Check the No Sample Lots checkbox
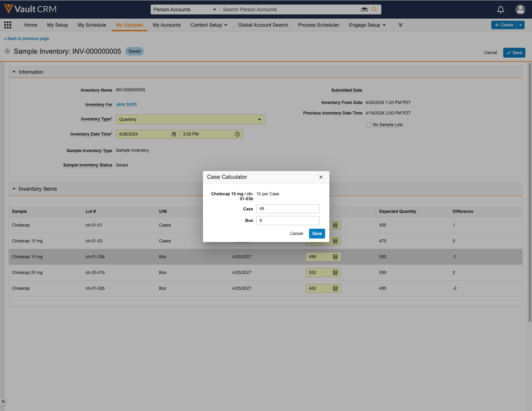 [368, 125]
